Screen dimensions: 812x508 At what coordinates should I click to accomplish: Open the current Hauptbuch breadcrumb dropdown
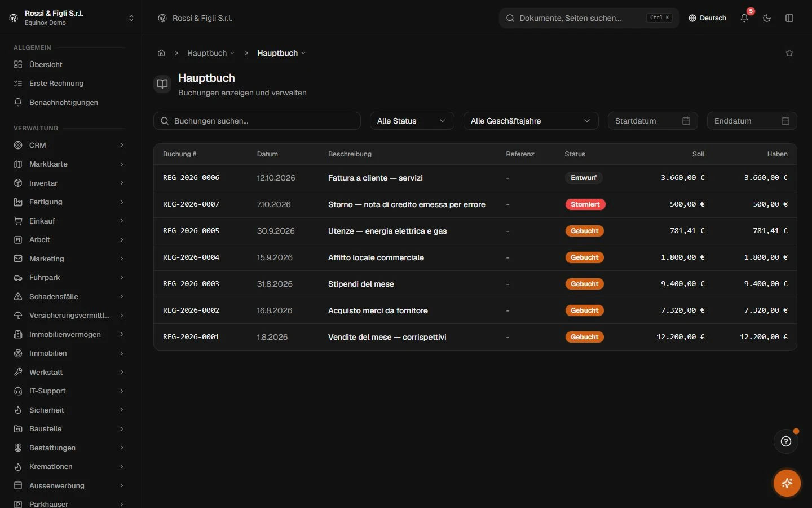pyautogui.click(x=281, y=53)
